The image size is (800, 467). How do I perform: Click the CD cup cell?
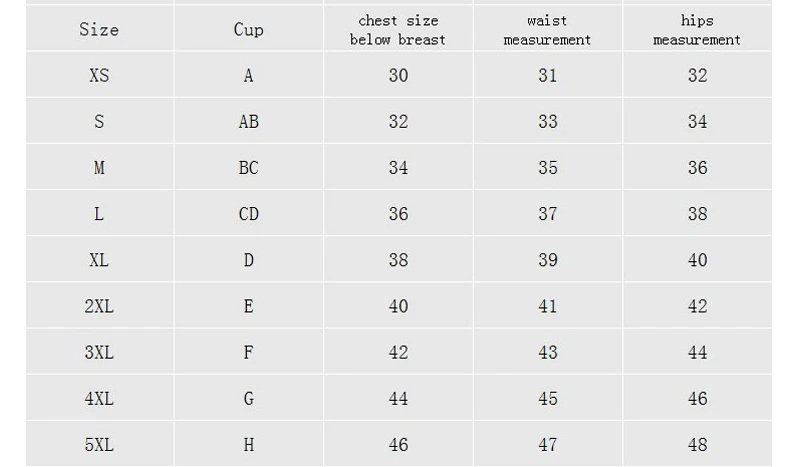tap(248, 214)
